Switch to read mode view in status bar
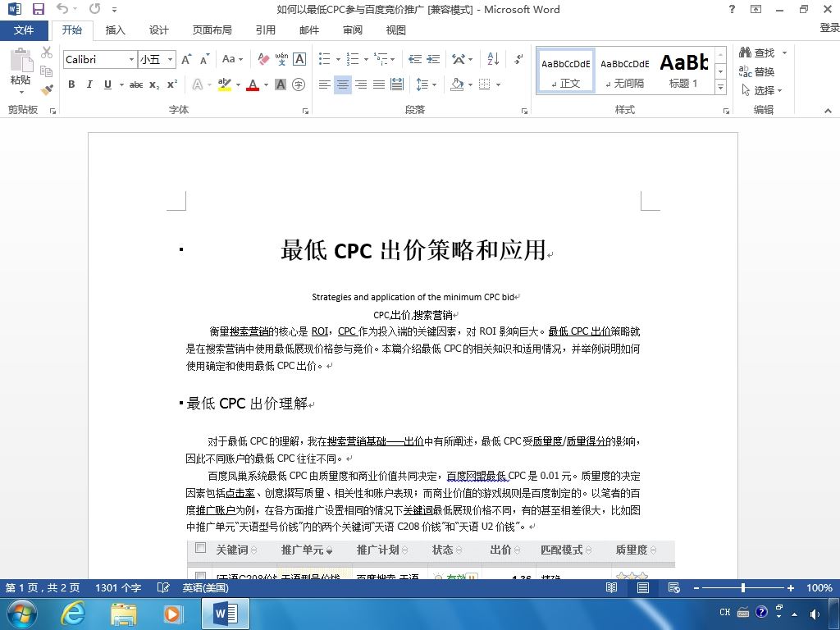The height and width of the screenshot is (630, 840). (x=611, y=587)
